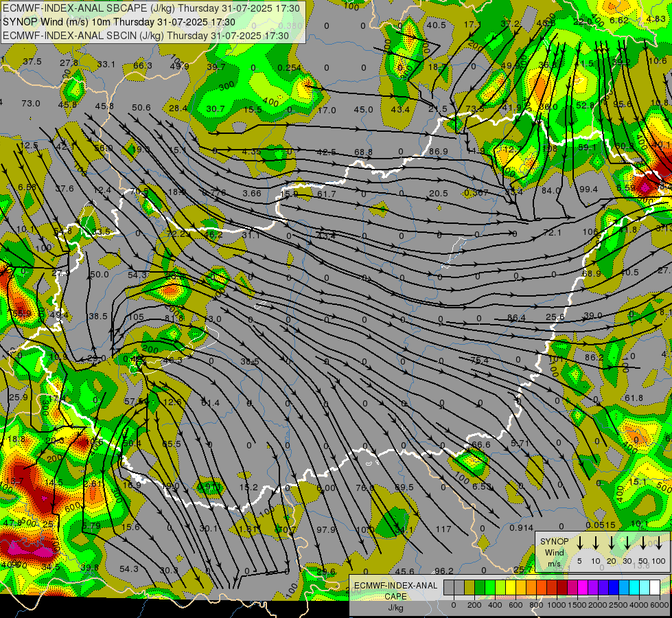
Task: Click the map value 66.6
Action: (x=480, y=445)
